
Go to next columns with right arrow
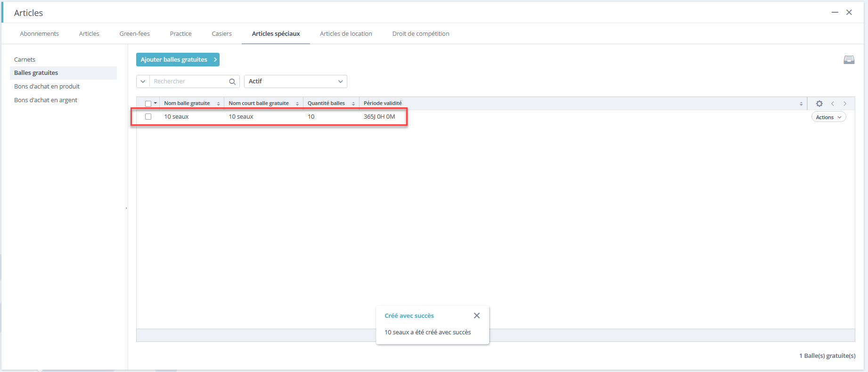click(x=845, y=104)
